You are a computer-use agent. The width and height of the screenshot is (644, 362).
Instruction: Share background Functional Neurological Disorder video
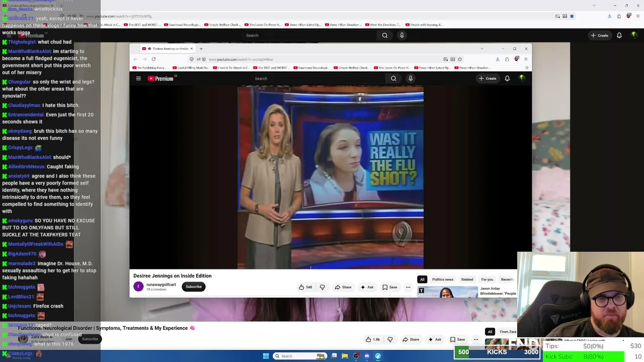click(411, 339)
